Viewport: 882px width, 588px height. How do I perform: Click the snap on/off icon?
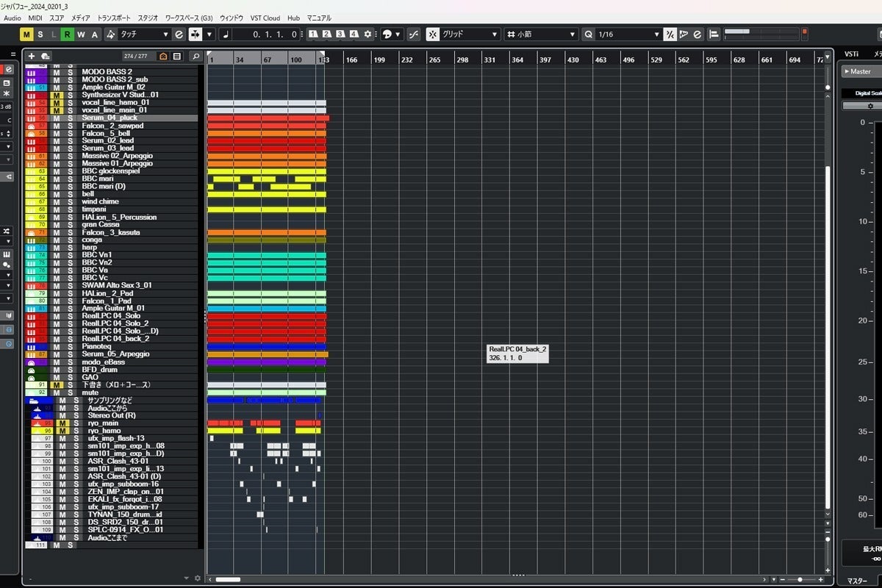(433, 34)
